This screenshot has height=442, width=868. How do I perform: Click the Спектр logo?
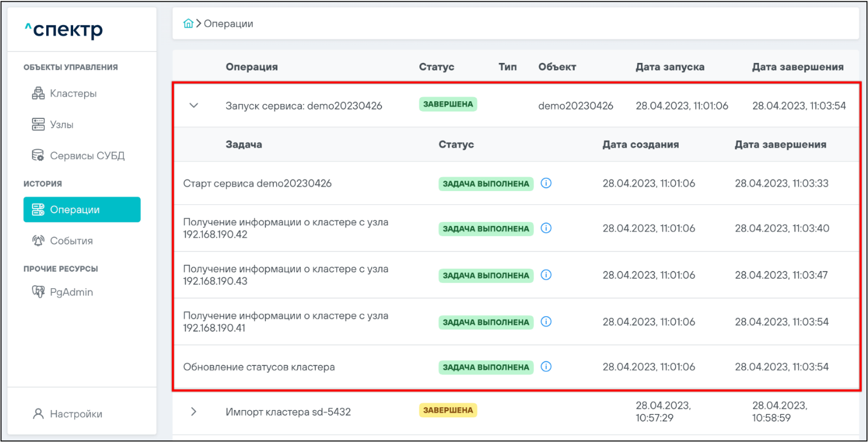click(64, 30)
